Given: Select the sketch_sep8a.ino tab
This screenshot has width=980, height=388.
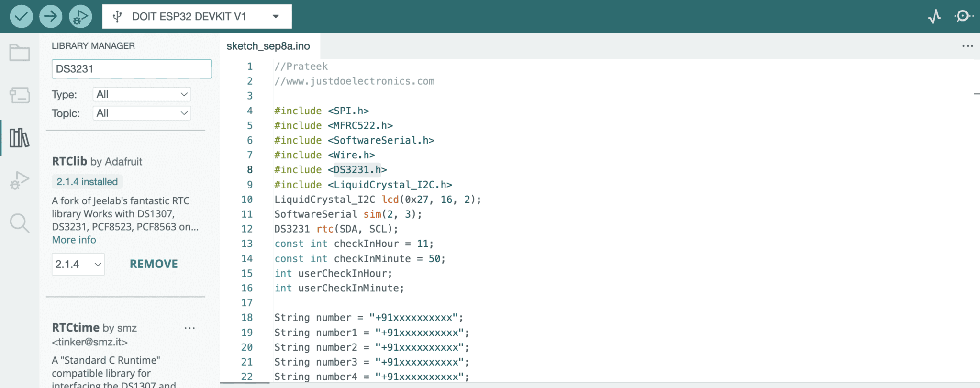Looking at the screenshot, I should (x=268, y=46).
